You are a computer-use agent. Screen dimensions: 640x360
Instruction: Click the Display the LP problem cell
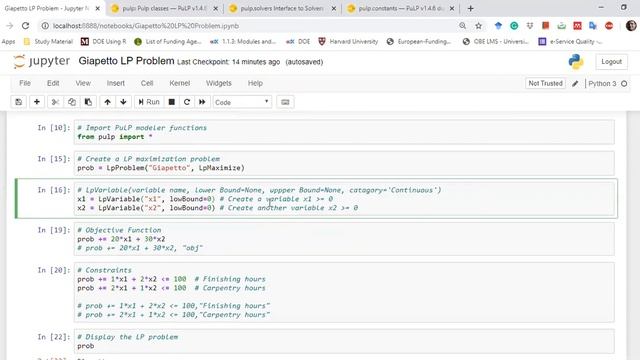(344, 341)
